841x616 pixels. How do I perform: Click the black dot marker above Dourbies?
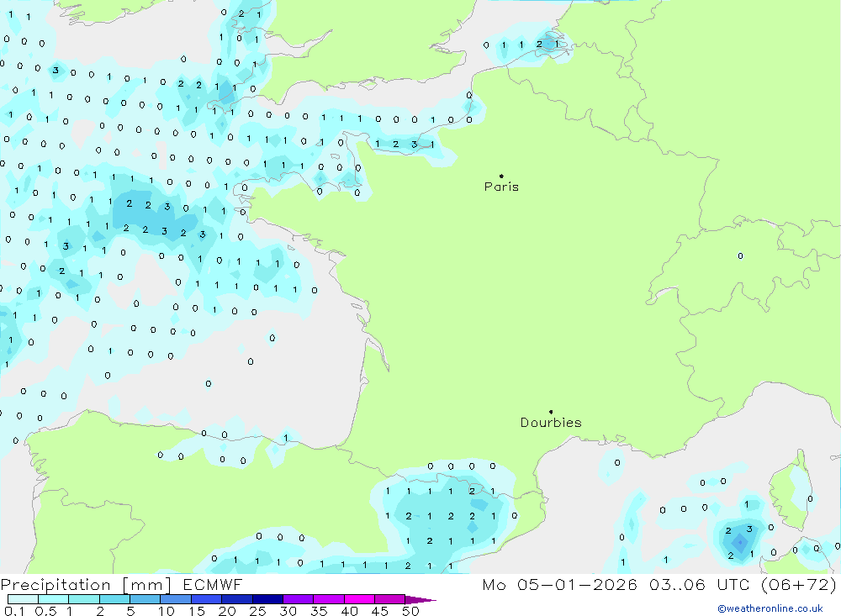click(551, 412)
